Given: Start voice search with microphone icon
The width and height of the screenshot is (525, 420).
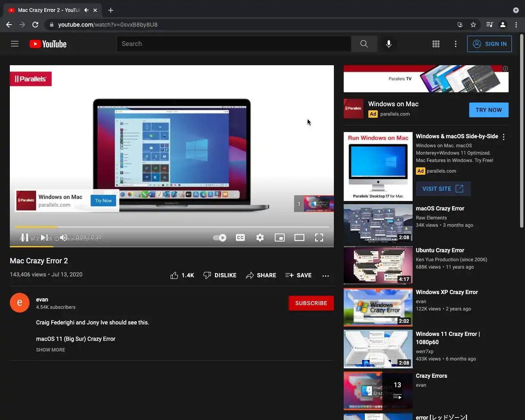Looking at the screenshot, I should click(x=389, y=44).
